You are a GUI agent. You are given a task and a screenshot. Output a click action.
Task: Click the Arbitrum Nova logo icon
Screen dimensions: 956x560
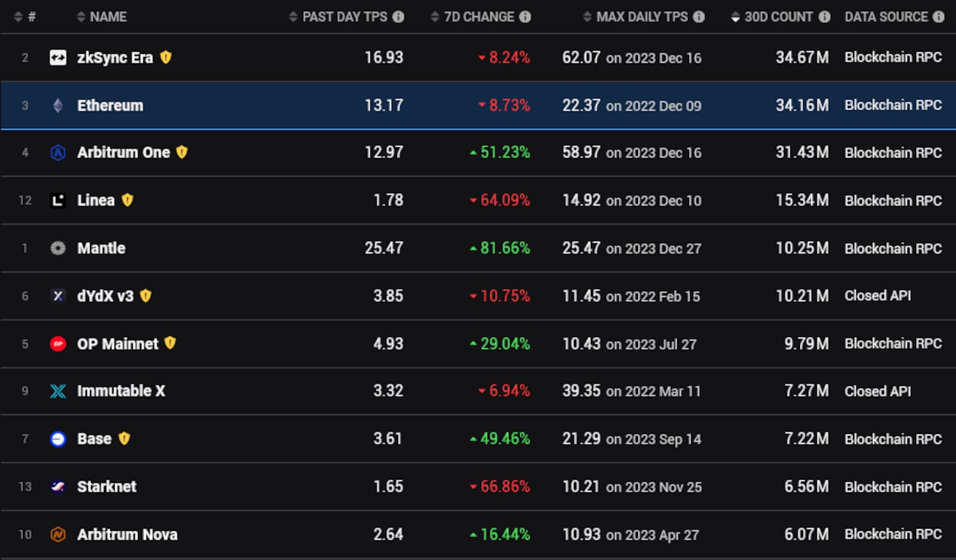[x=58, y=535]
